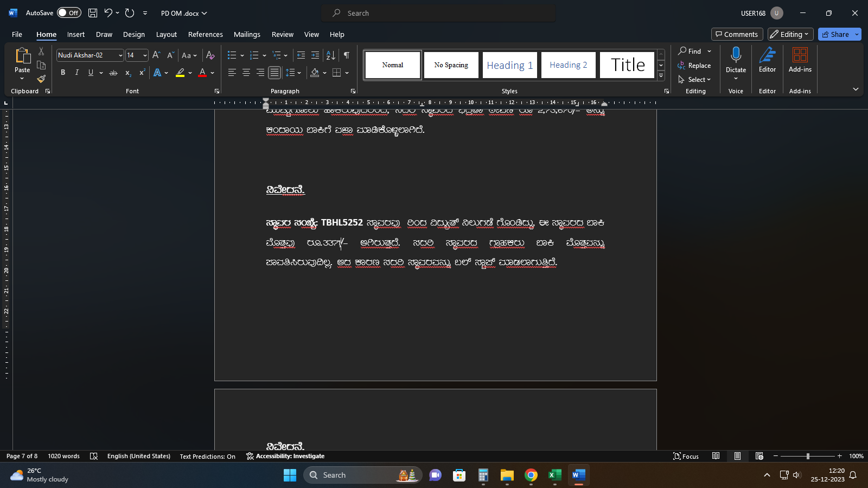Turn on the AutoSave switch

coord(69,13)
